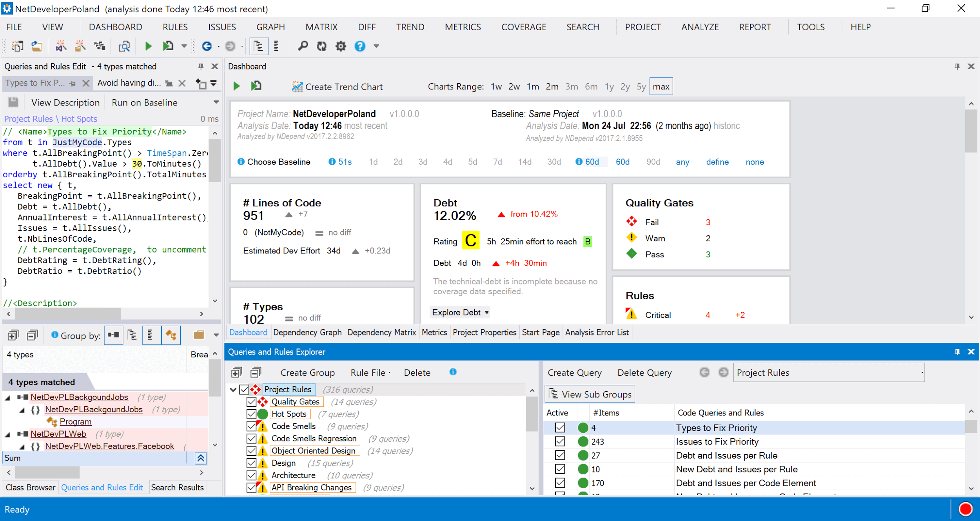
Task: Click the run analysis and build report icon
Action: click(x=168, y=46)
